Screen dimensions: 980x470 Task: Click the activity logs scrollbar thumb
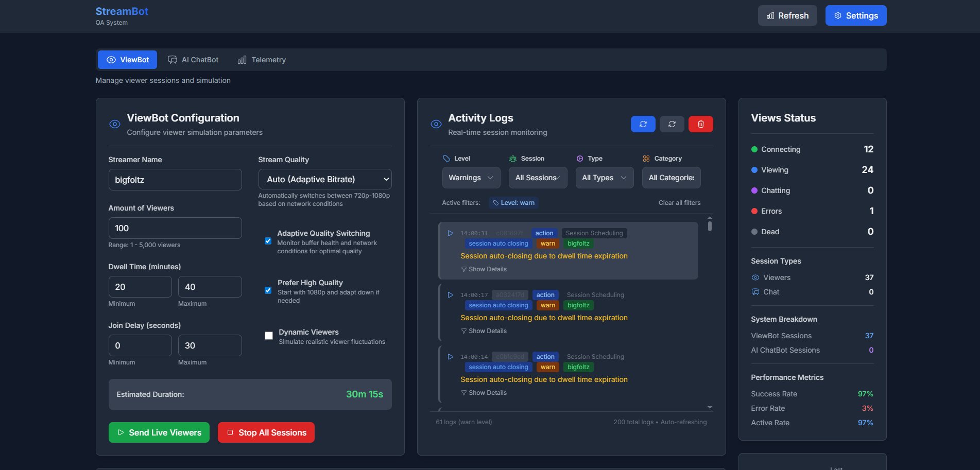point(710,225)
